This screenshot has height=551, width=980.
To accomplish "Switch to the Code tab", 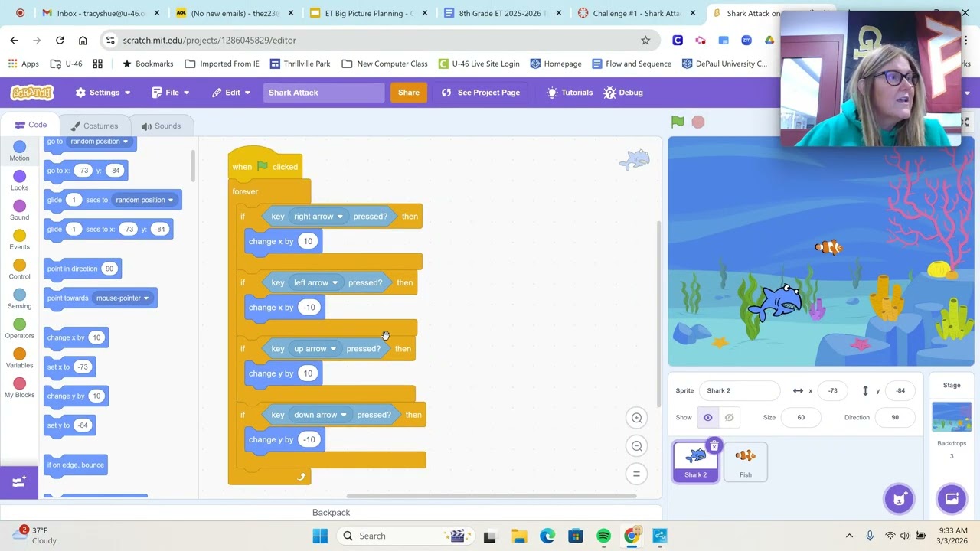I will point(31,125).
